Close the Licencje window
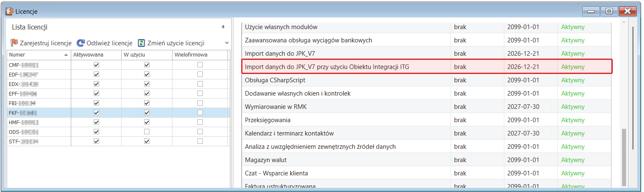Screen dimensions: 644x192 pyautogui.click(x=627, y=11)
